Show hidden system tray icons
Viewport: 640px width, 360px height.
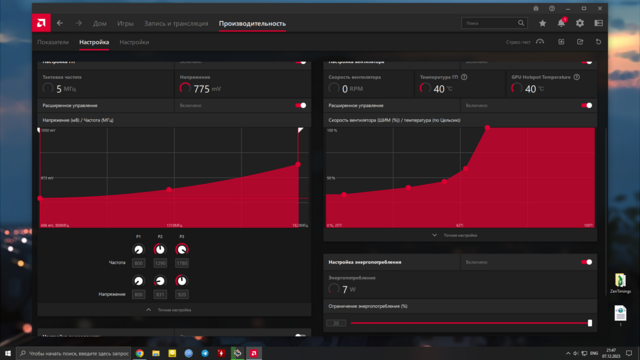point(568,353)
